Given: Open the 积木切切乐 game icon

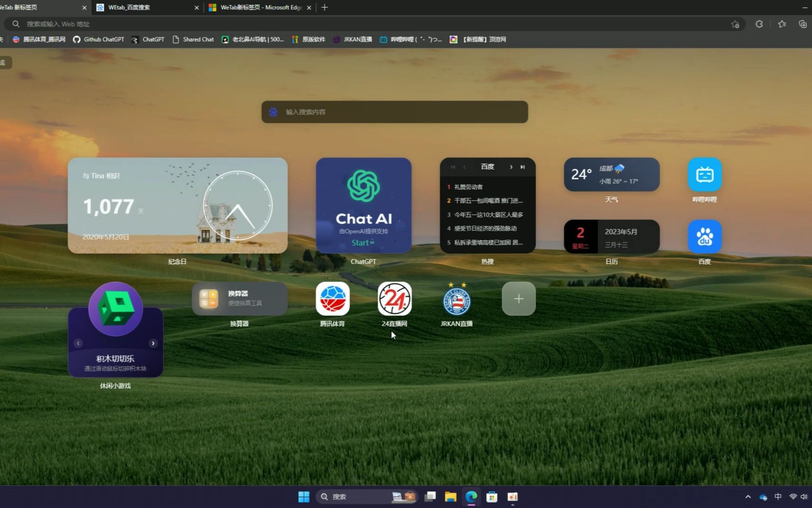Looking at the screenshot, I should click(x=116, y=309).
